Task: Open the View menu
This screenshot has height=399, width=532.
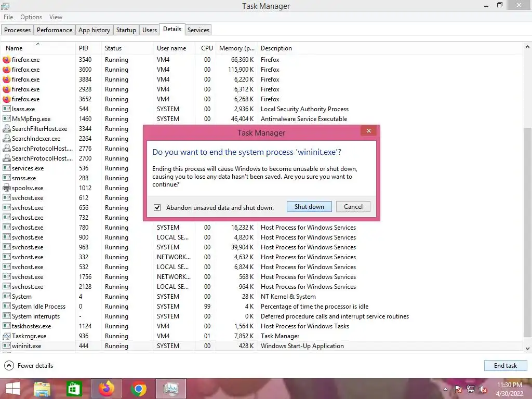Action: point(56,17)
